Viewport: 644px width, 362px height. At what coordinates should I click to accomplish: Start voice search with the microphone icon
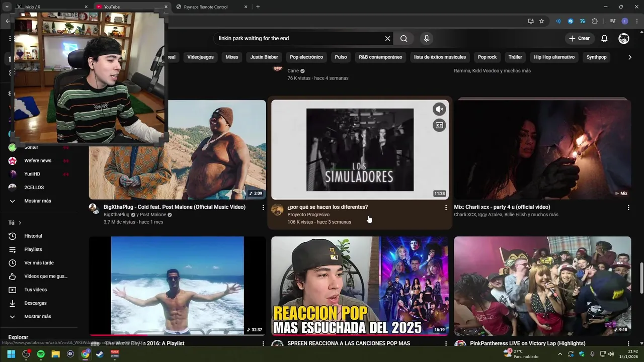427,38
